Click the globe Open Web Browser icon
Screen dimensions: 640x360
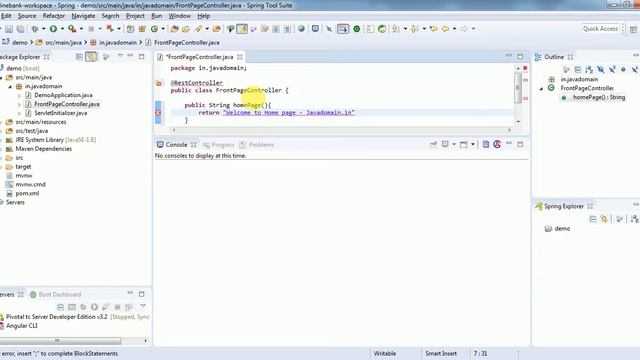(301, 29)
